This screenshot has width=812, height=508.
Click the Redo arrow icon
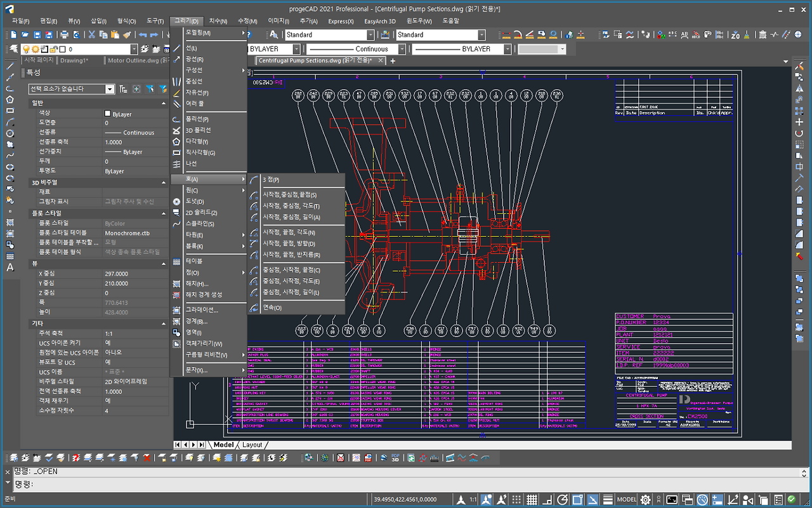(x=155, y=35)
